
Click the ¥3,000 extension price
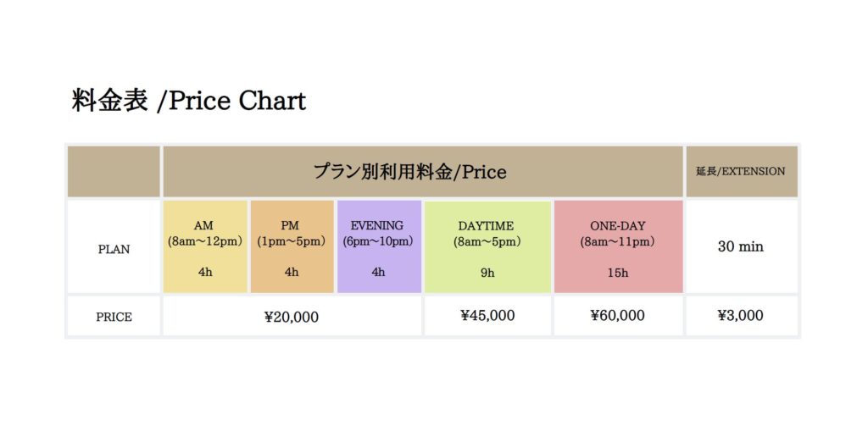742,316
